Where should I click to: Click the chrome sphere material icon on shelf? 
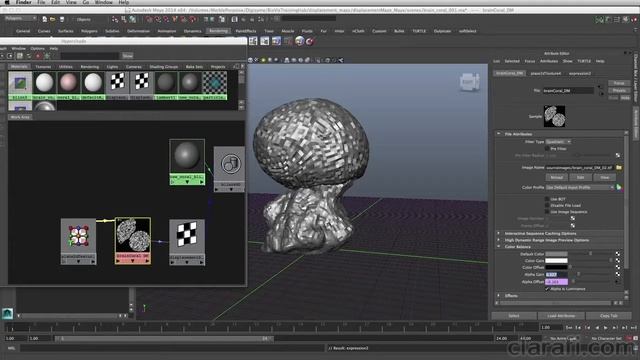[x=300, y=41]
